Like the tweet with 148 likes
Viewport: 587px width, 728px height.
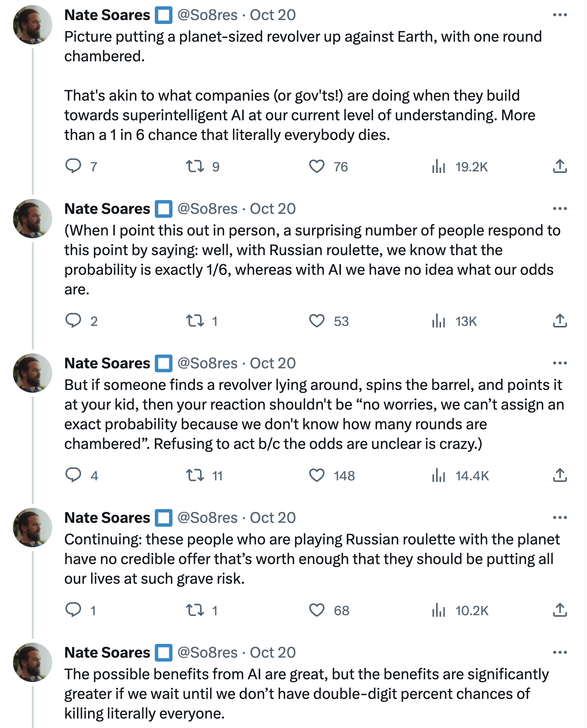click(x=317, y=475)
